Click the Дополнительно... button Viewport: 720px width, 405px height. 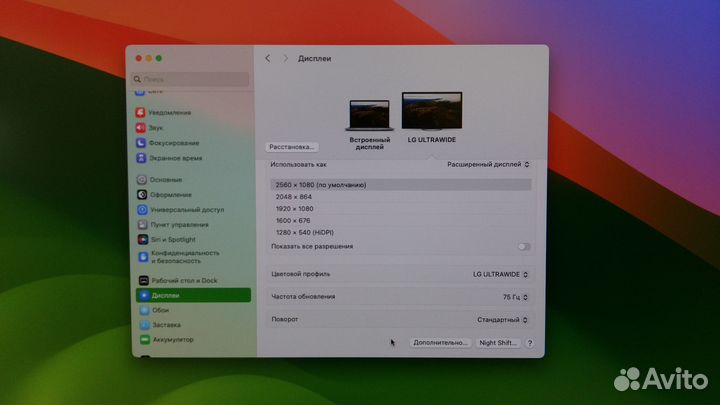440,343
